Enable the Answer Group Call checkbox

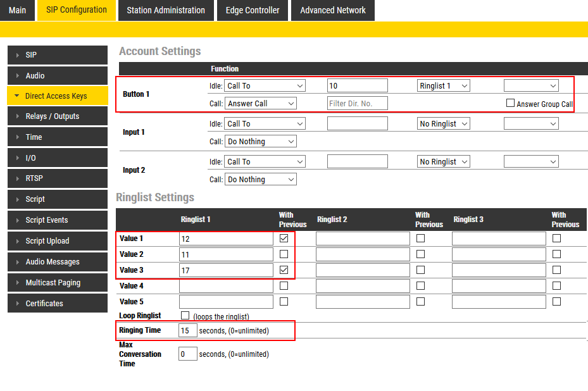click(510, 103)
